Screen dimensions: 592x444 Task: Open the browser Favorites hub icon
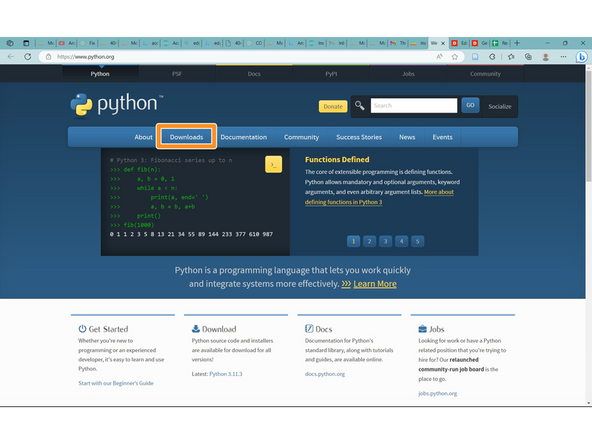pyautogui.click(x=511, y=57)
